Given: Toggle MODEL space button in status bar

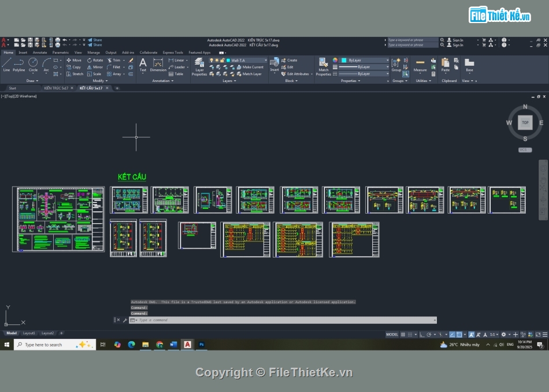Looking at the screenshot, I should pyautogui.click(x=392, y=334).
